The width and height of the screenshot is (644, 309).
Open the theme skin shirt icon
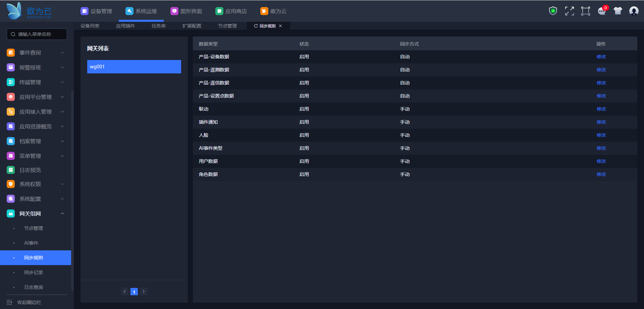[618, 11]
